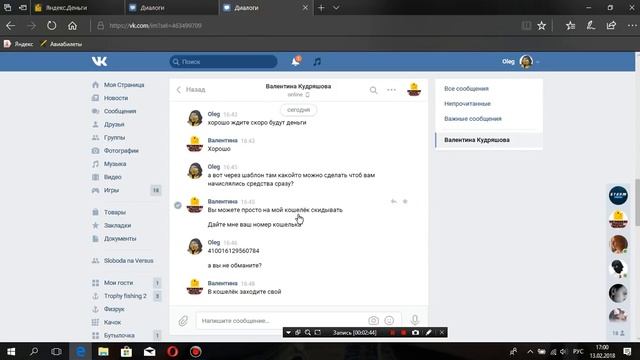Add web notes with pen icon
Screen dimensions: 640x360
click(x=591, y=26)
